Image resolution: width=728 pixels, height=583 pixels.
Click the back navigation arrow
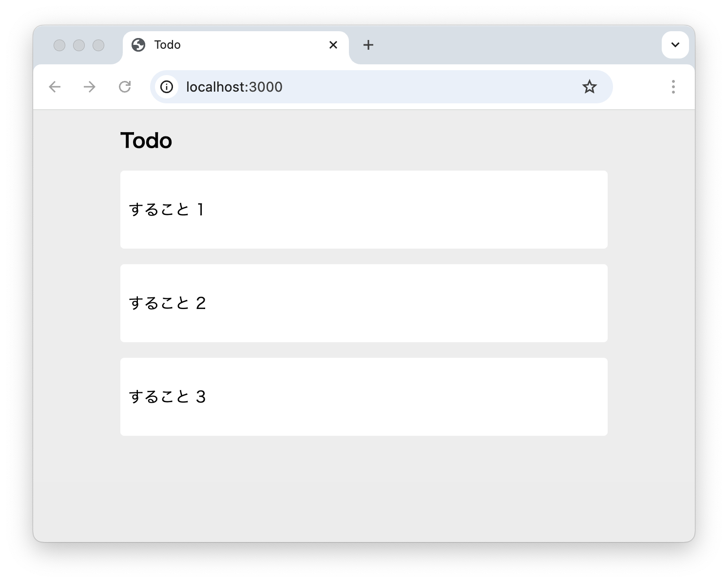[x=55, y=87]
